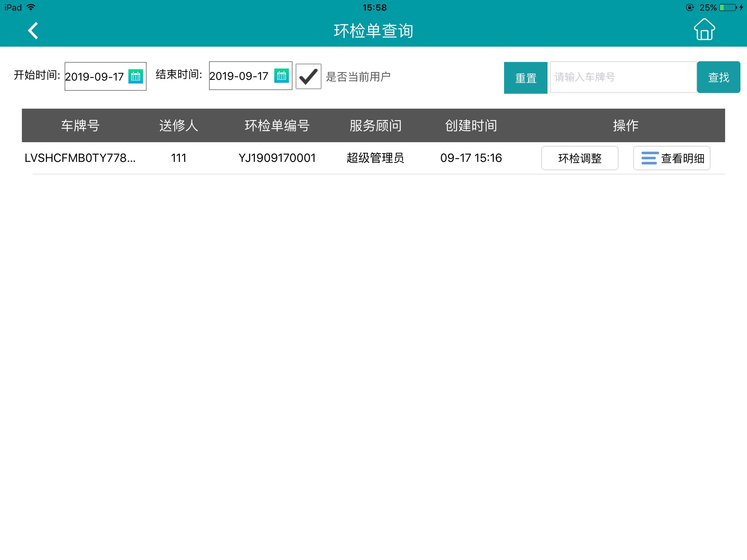
Task: Select order number YJ1909170001
Action: pos(277,158)
